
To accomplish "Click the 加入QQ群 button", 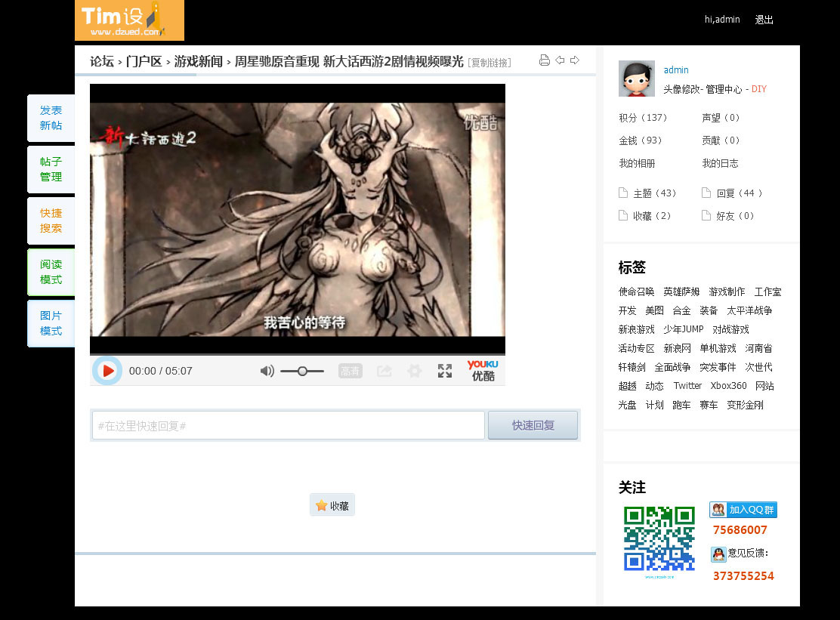I will 743,510.
